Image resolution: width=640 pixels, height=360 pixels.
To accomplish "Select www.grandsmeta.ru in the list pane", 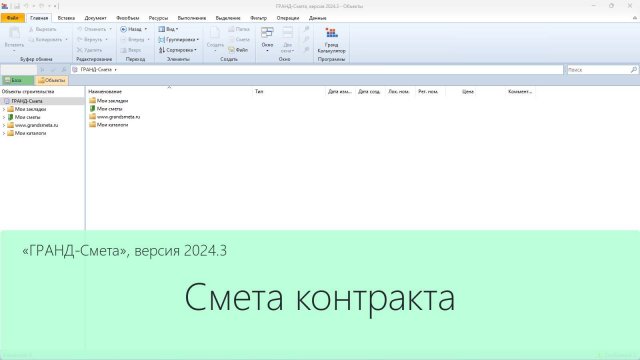I will [x=118, y=117].
